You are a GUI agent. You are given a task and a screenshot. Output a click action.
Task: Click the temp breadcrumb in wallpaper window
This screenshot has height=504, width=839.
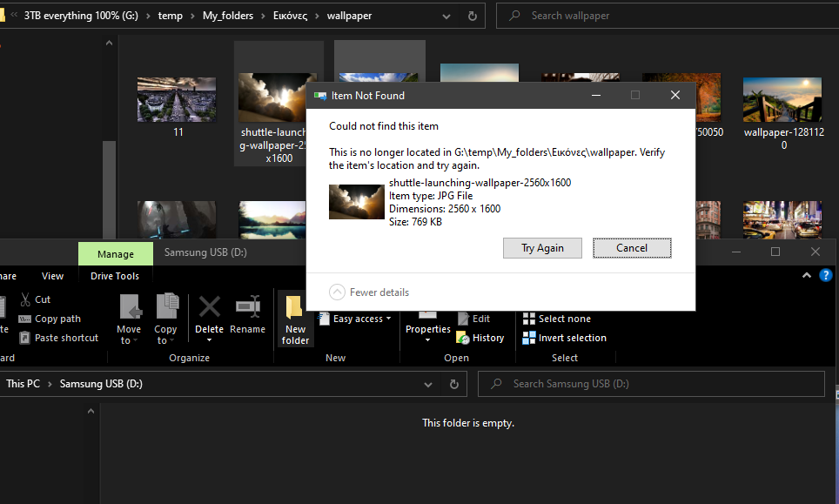click(x=171, y=16)
